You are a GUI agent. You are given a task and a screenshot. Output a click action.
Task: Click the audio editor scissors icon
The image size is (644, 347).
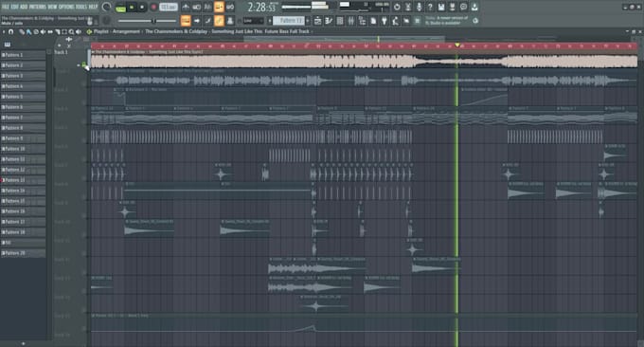(408, 7)
